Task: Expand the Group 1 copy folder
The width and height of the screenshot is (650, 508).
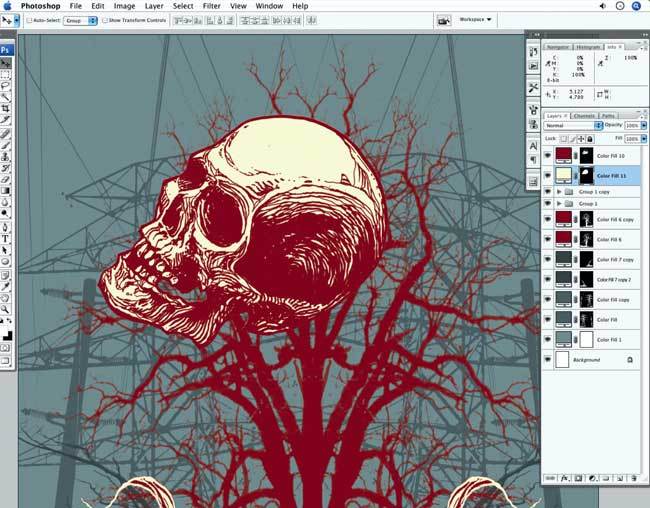Action: (x=559, y=192)
